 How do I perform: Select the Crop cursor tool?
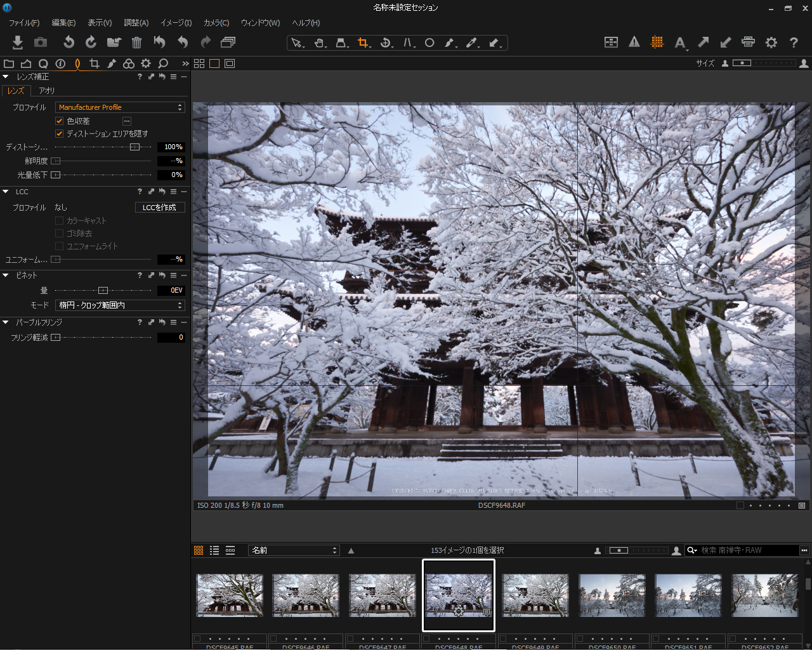coord(363,43)
